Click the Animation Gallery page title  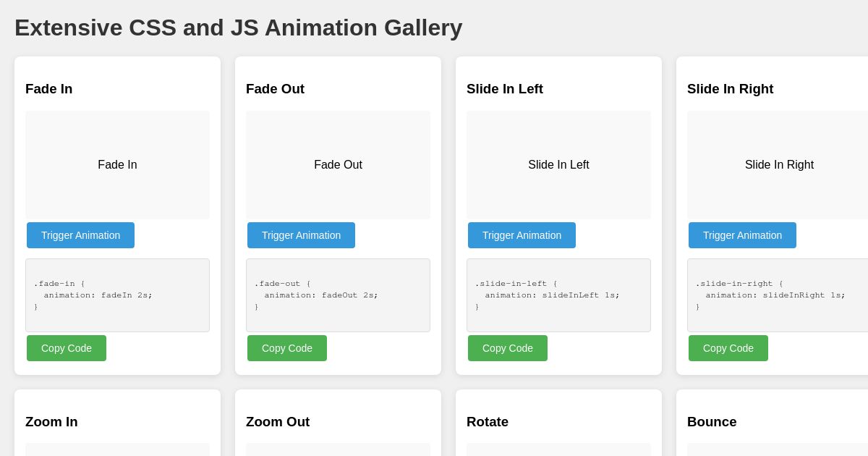pyautogui.click(x=238, y=28)
